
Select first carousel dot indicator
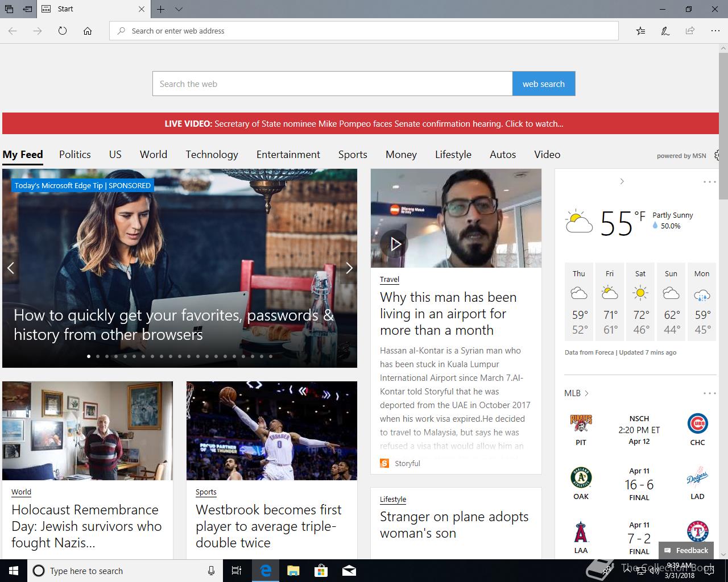89,356
